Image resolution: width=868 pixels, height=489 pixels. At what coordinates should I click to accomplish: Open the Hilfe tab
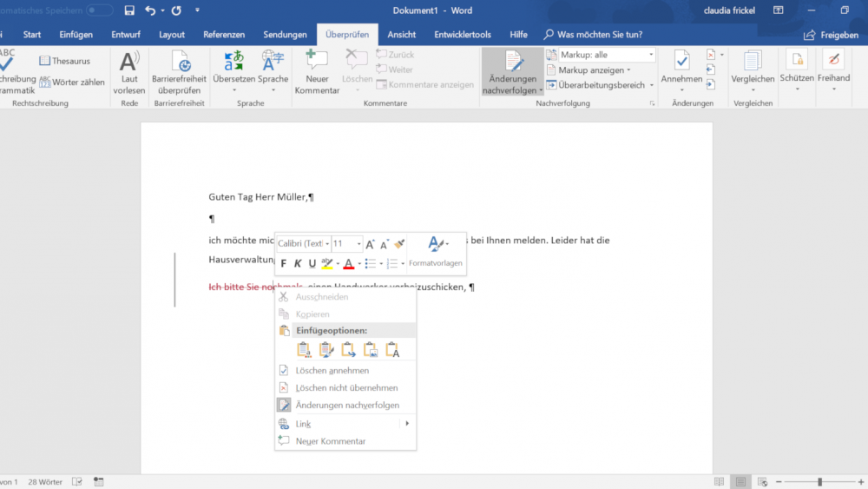click(x=518, y=35)
